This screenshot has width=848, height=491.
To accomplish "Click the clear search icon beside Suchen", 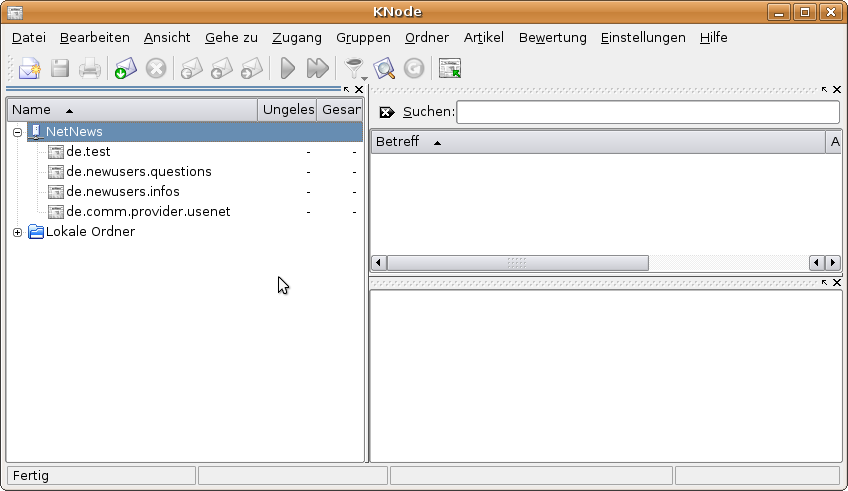I will (x=387, y=112).
